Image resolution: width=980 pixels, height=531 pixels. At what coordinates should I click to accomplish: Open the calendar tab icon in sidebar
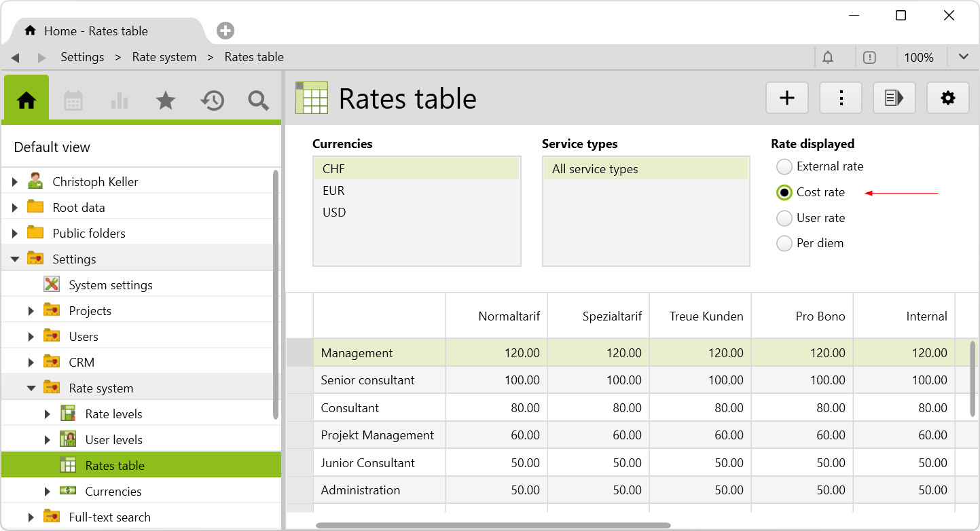(x=73, y=100)
